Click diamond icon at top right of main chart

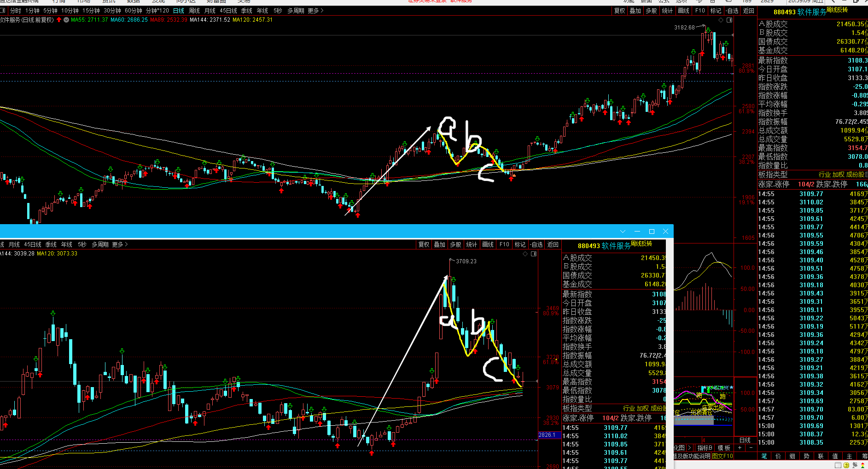(x=721, y=20)
